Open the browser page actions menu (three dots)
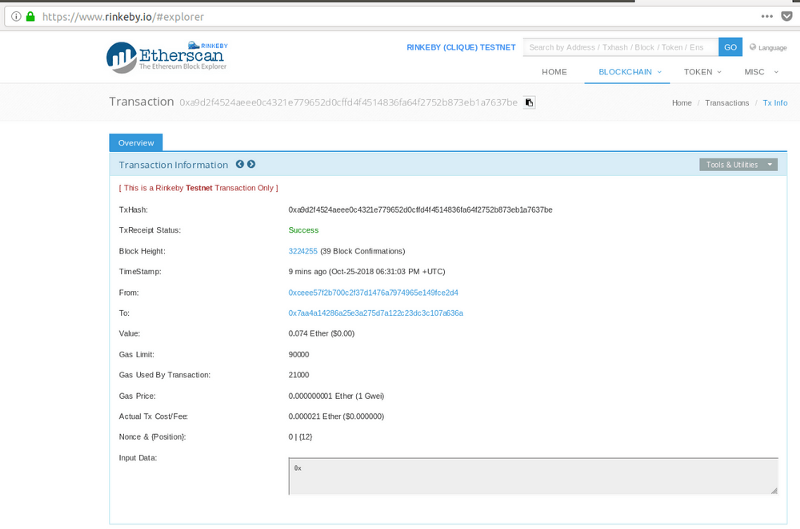Viewport: 800px width, 529px height. coord(767,16)
